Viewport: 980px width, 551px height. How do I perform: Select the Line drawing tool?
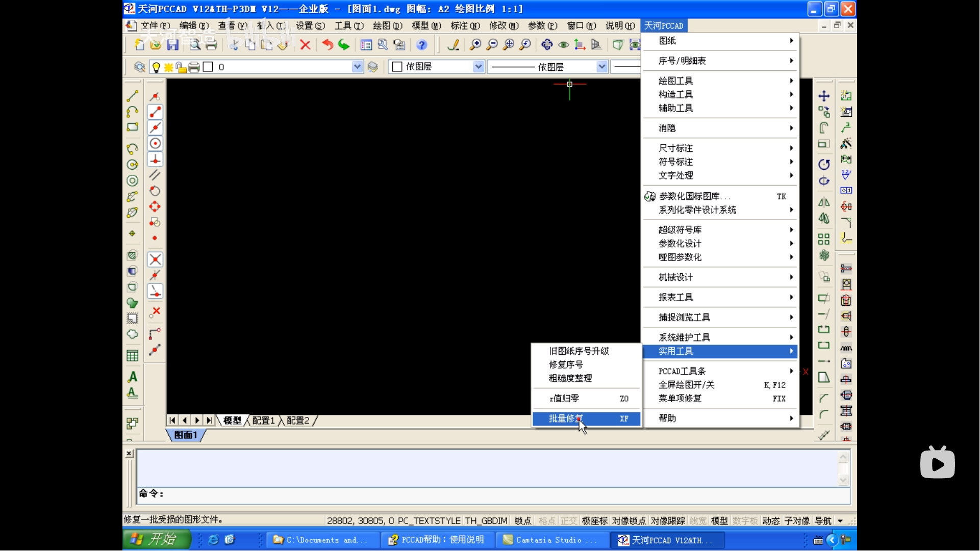click(133, 96)
